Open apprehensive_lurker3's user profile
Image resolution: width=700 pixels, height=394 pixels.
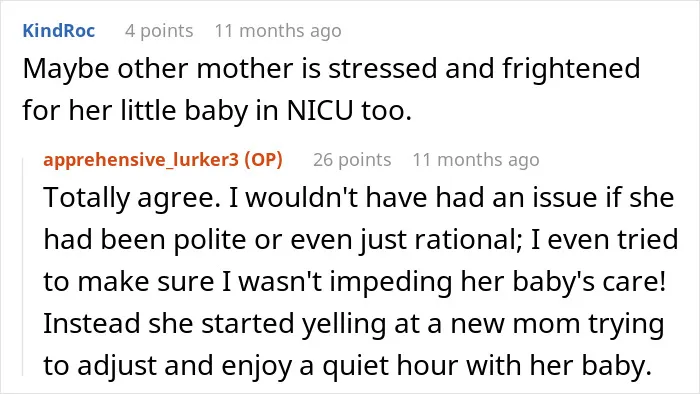click(x=141, y=159)
